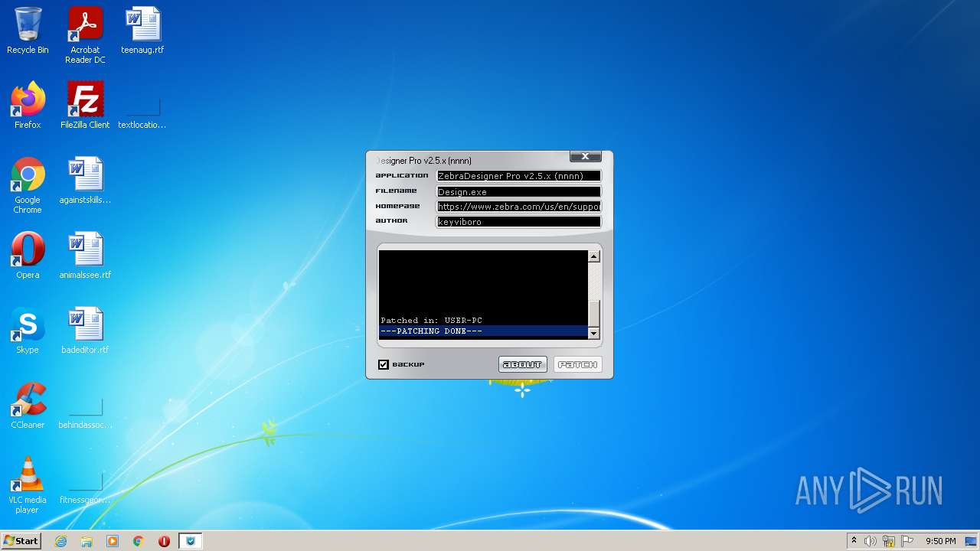This screenshot has height=551, width=980.
Task: Select the teenaug.rtf document icon
Action: pyautogui.click(x=142, y=31)
